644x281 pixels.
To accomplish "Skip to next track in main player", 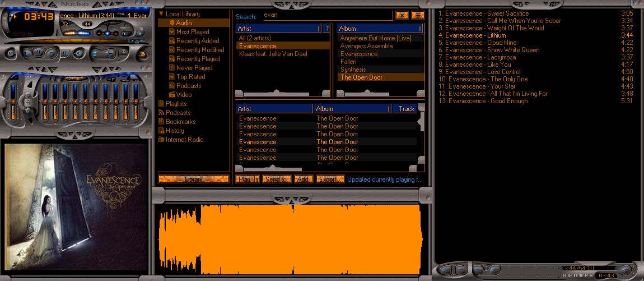I will (65, 53).
